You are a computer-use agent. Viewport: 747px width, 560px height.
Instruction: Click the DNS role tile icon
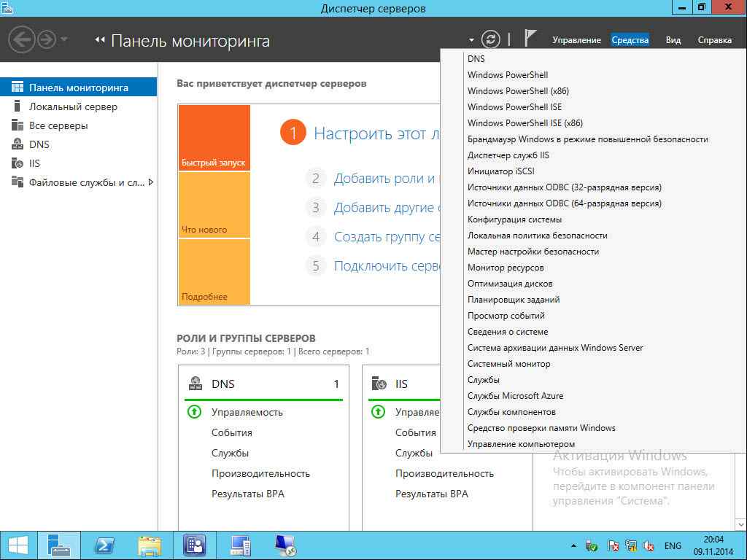[196, 384]
